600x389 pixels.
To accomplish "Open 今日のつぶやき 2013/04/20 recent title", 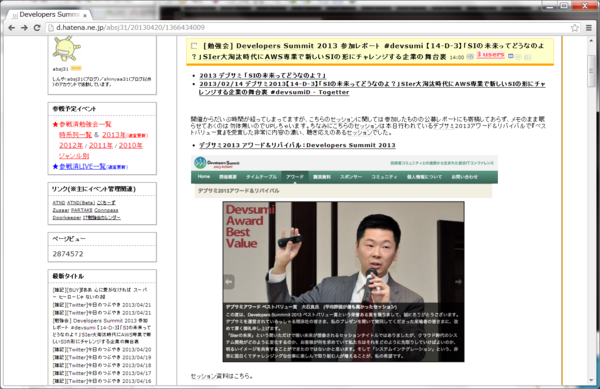I will point(102,350).
